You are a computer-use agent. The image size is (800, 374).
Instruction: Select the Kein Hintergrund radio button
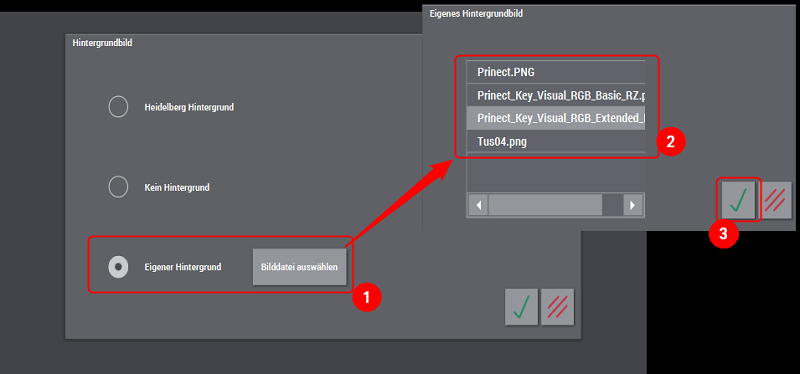click(x=118, y=187)
